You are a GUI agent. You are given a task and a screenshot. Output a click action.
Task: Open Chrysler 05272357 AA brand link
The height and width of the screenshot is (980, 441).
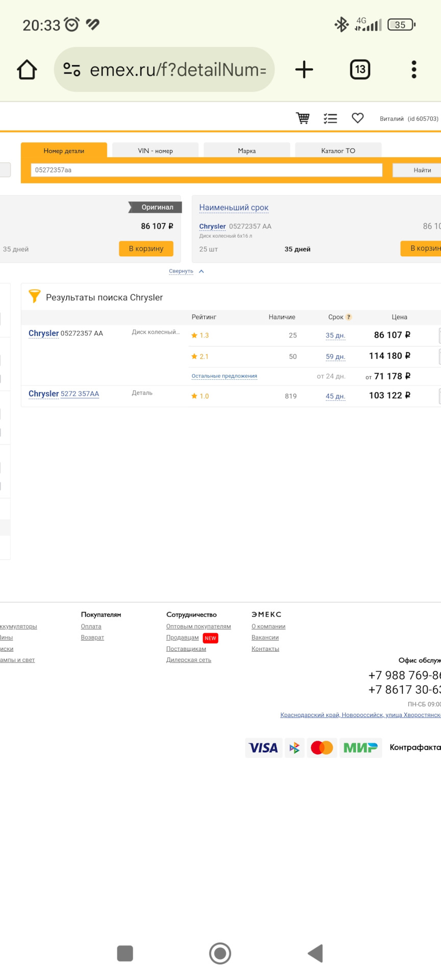43,333
